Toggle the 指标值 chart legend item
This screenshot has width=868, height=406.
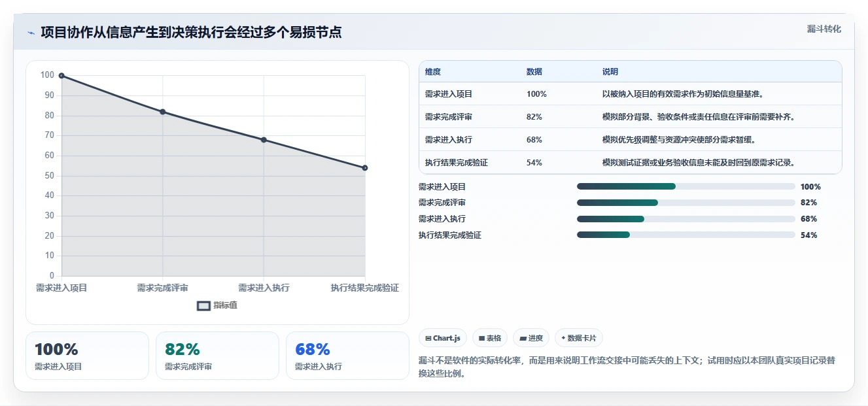(x=217, y=305)
